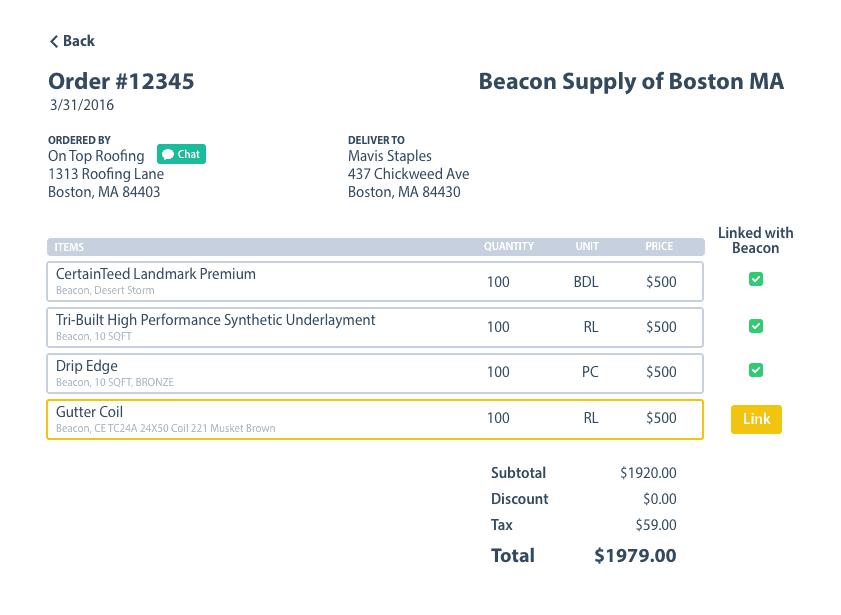Open chat with On Top Roofing
Image resolution: width=841 pixels, height=615 pixels.
coord(181,154)
